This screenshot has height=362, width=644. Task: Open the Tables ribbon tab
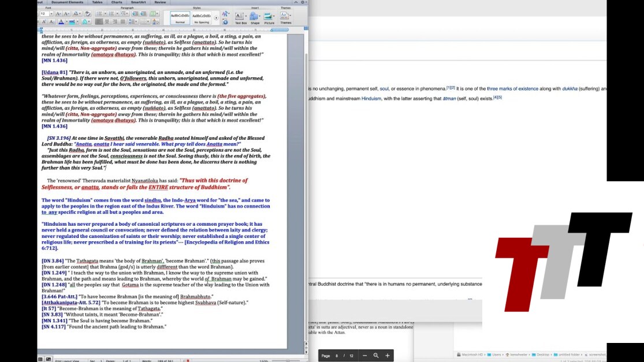[98, 2]
